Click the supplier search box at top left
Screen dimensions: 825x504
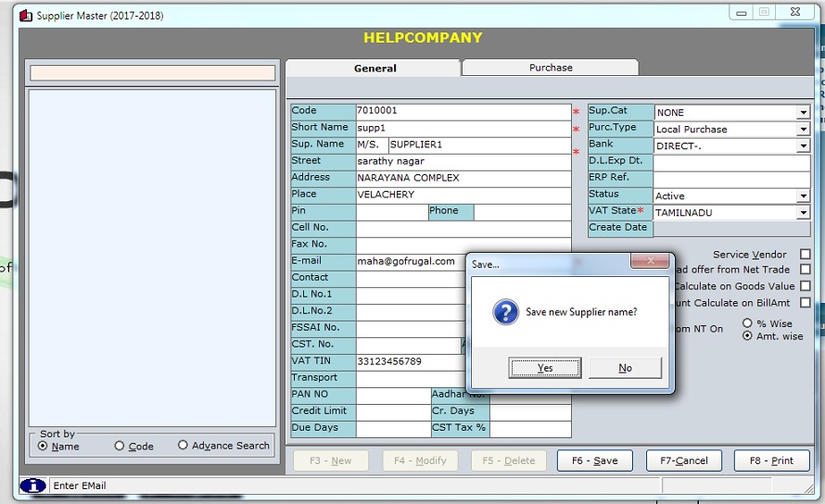pyautogui.click(x=153, y=73)
